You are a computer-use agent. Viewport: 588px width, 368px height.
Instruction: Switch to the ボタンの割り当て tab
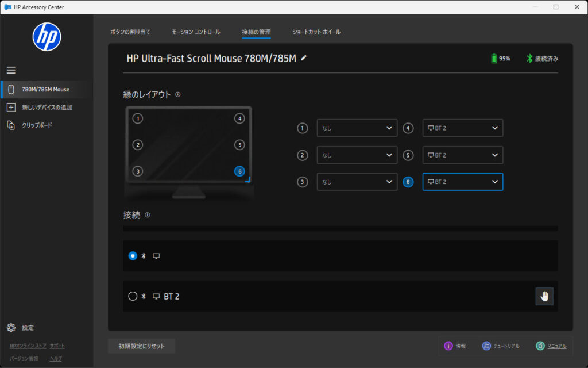point(130,32)
